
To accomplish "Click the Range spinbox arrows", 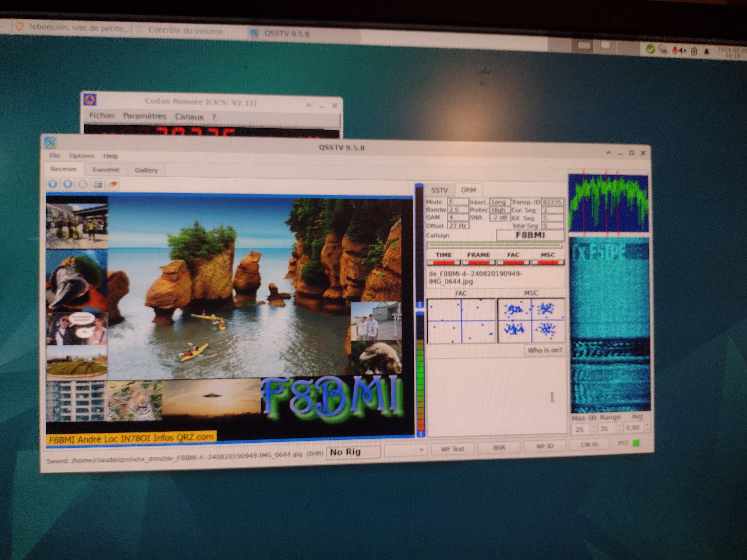I will point(619,428).
